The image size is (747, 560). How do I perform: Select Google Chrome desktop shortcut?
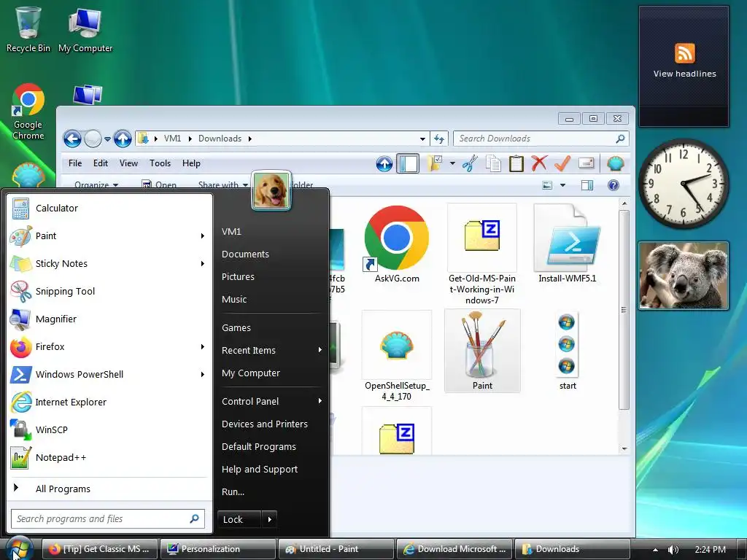coord(28,112)
